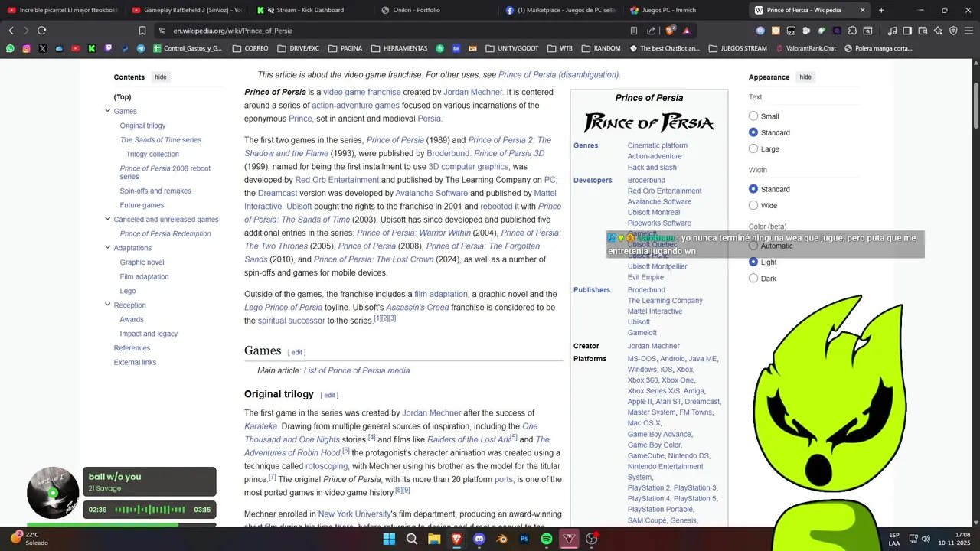Collapse the Reception contents section
Viewport: 980px width, 551px height.
pyautogui.click(x=108, y=305)
